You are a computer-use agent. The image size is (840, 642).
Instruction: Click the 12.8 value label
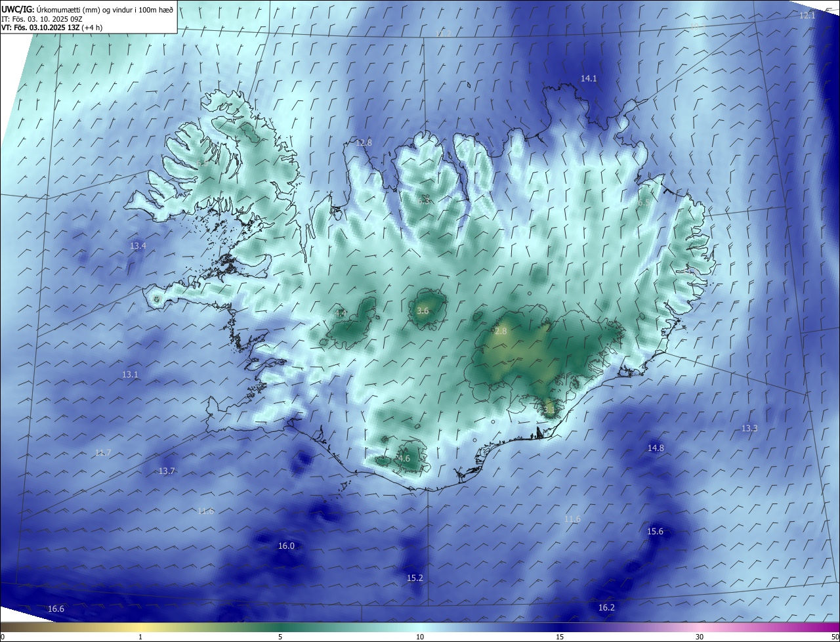click(x=364, y=142)
